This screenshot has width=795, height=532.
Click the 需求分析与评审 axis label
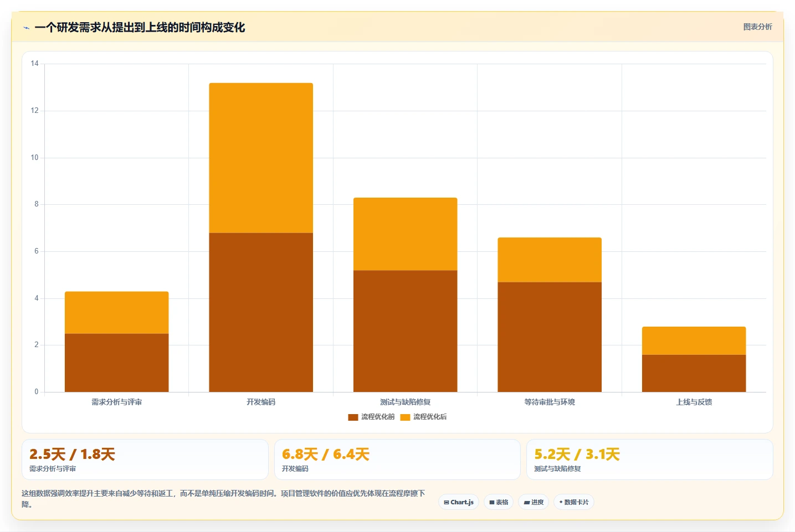click(x=117, y=402)
